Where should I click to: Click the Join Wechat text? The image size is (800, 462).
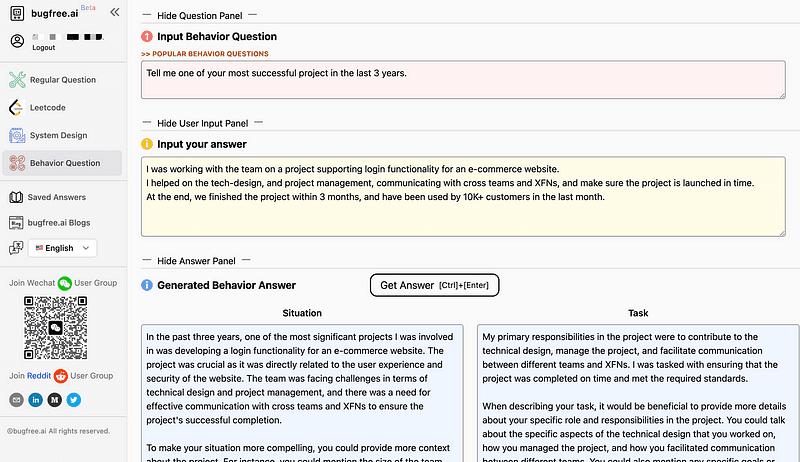[32, 283]
